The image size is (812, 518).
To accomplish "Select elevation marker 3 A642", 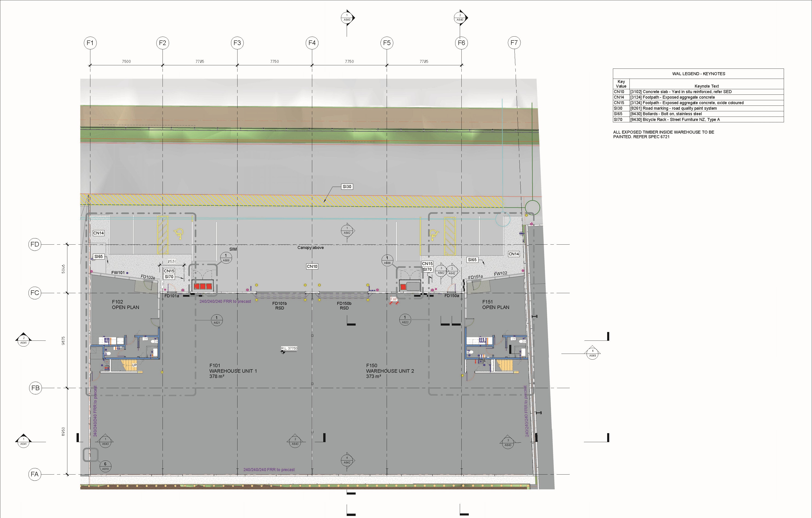I will tap(441, 270).
